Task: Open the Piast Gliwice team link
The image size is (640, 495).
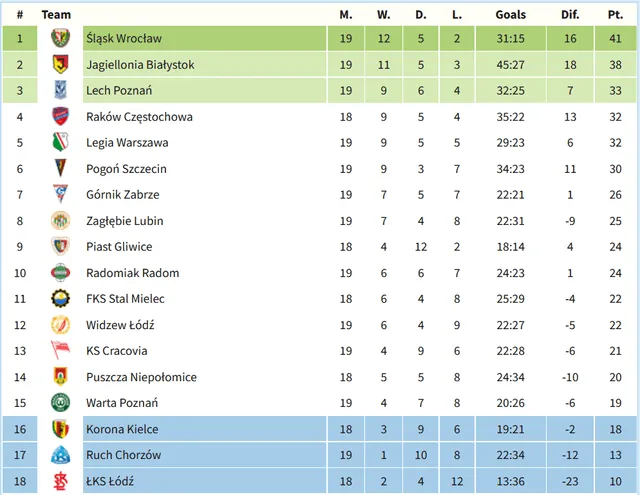Action: 119,247
